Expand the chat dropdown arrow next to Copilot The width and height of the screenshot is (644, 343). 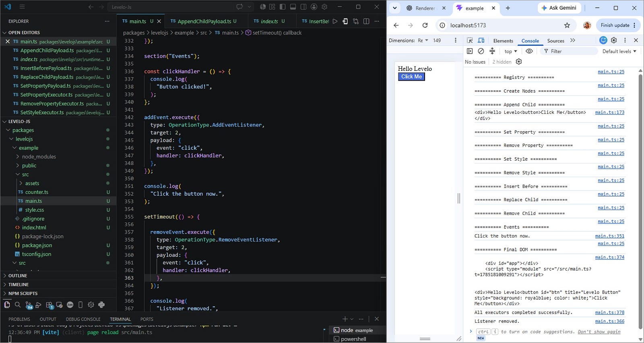(249, 7)
